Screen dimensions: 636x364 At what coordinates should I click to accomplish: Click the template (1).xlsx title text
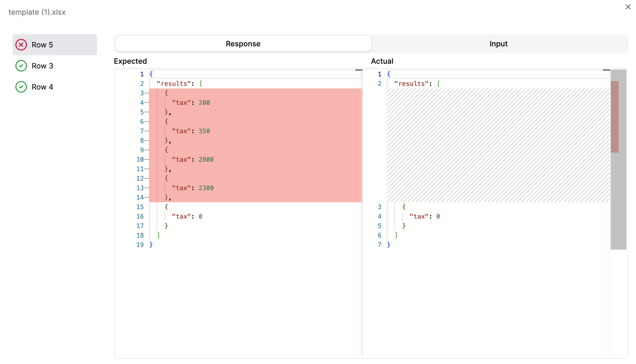(x=37, y=12)
